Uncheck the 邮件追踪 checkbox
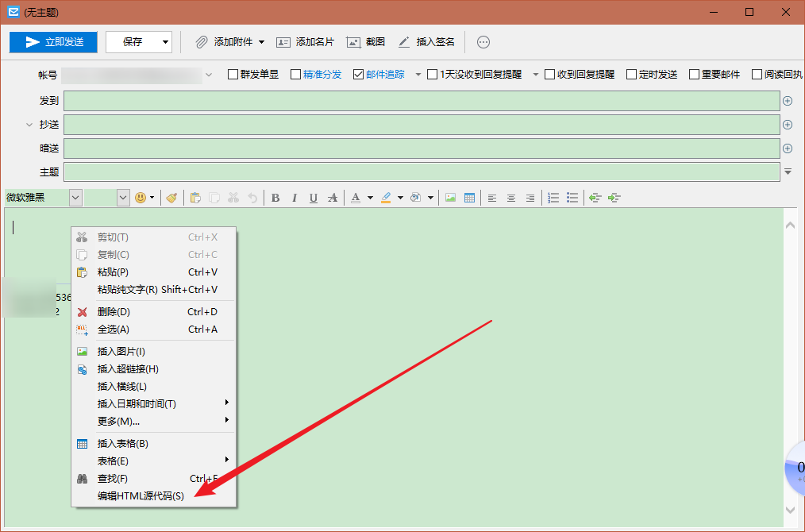Image resolution: width=805 pixels, height=532 pixels. coord(358,75)
